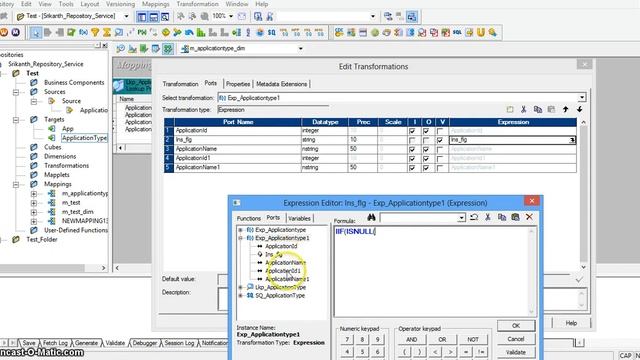Click the green bar chart rank transformation icon
The width and height of the screenshot is (640, 360).
201,32
